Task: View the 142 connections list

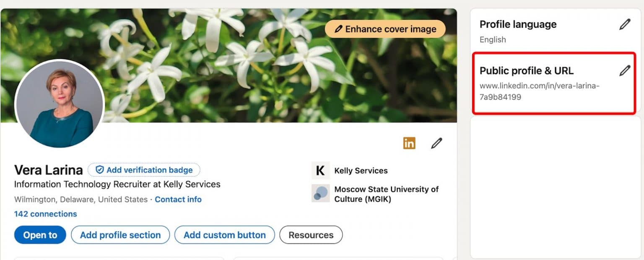Action: pyautogui.click(x=45, y=214)
